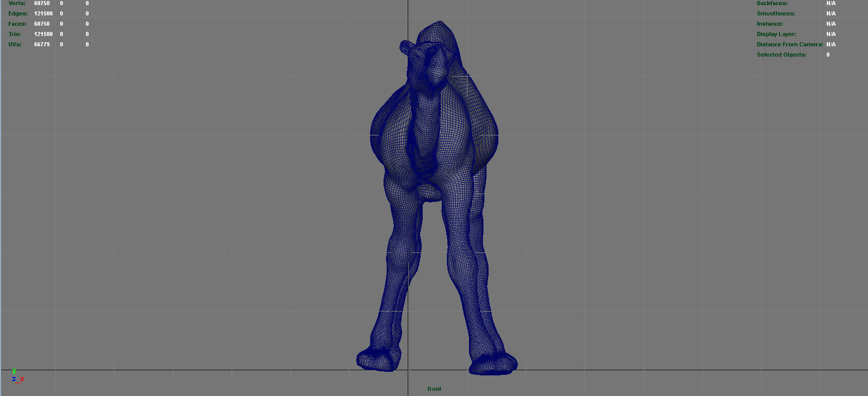Screen dimensions: 868x396
Task: Select the 60750 value in the Faces row
Action: [x=42, y=24]
